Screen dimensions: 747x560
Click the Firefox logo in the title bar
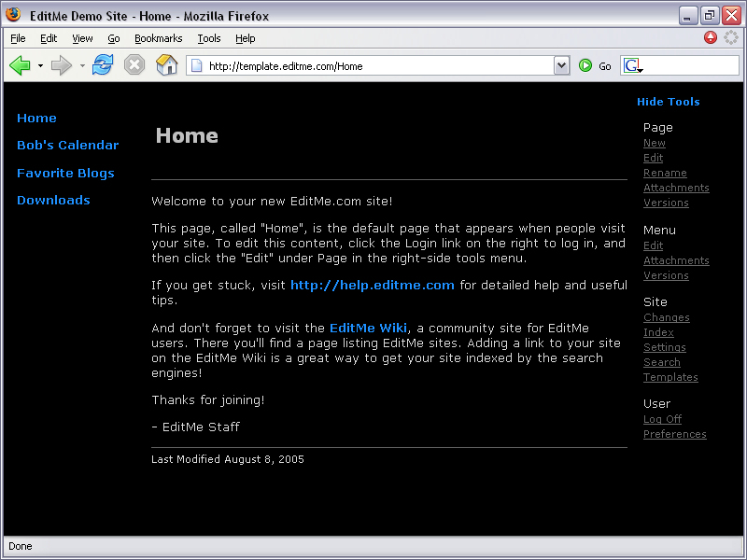click(13, 14)
